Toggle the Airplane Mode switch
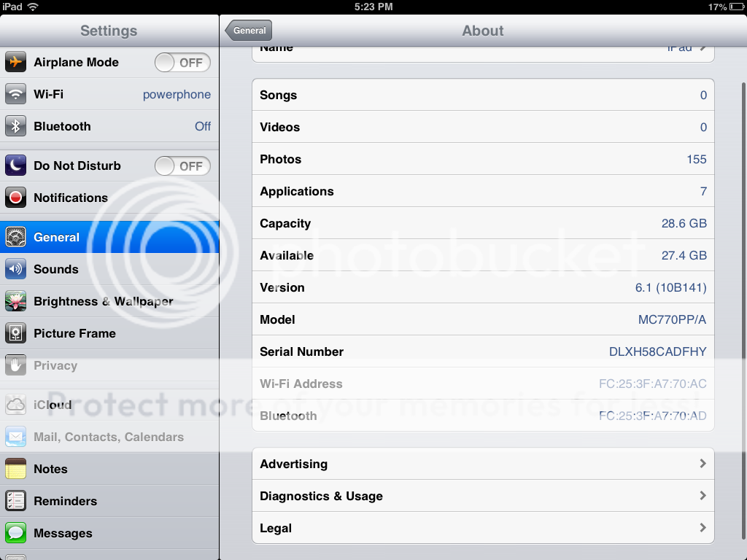 click(182, 63)
